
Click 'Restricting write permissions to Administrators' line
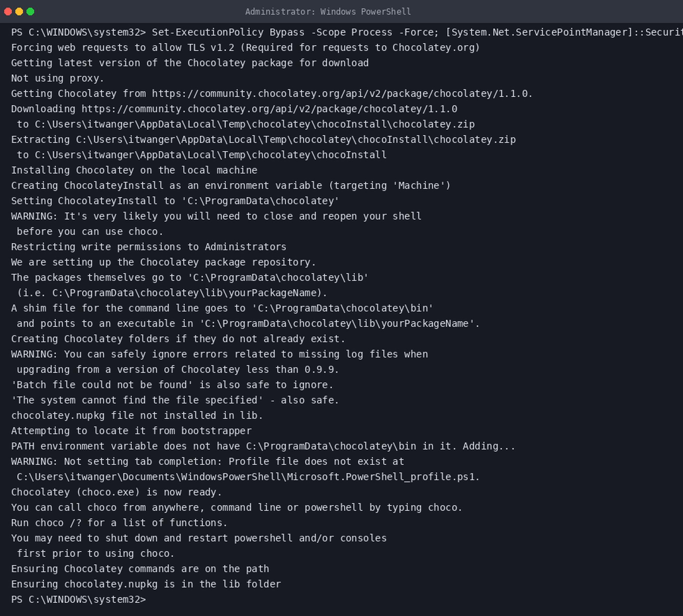pos(148,247)
